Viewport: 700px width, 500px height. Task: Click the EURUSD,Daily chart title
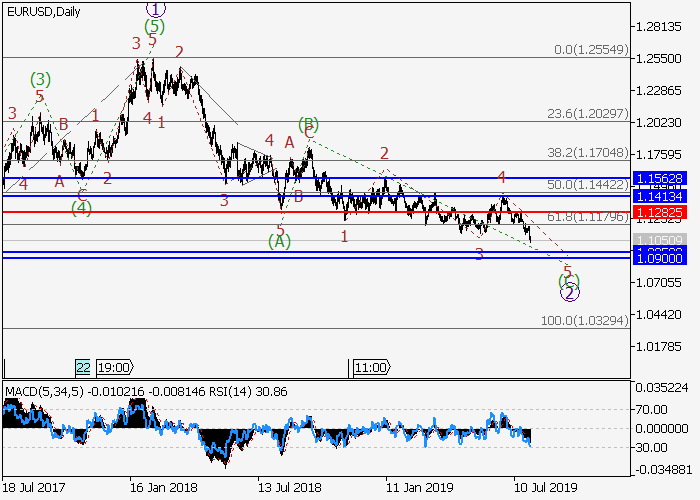coord(42,11)
